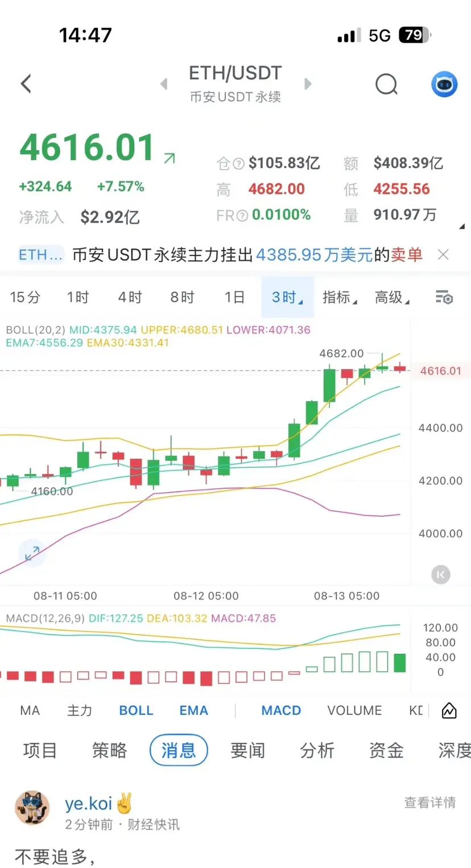
Task: Tap the 低 4255.56 low value
Action: pyautogui.click(x=387, y=189)
